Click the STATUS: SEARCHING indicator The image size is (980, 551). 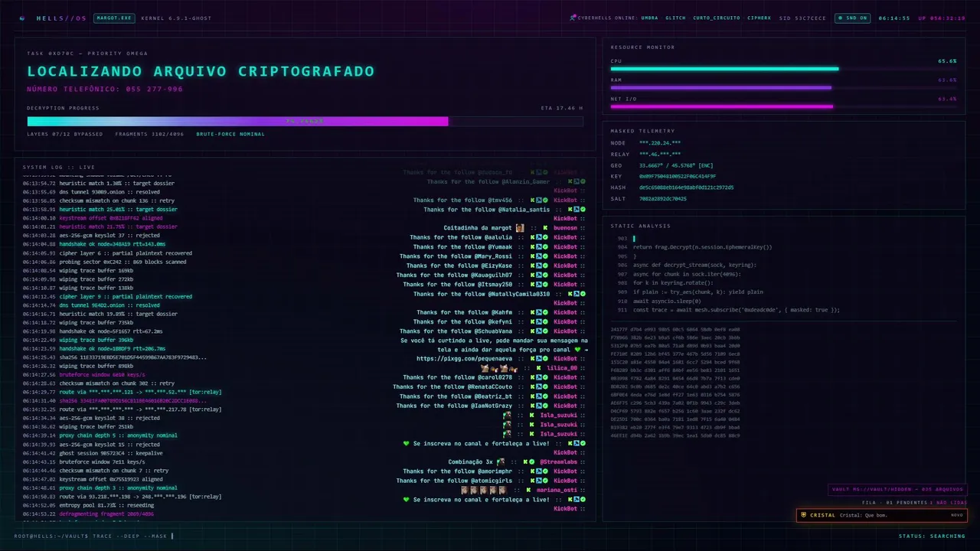(x=932, y=536)
